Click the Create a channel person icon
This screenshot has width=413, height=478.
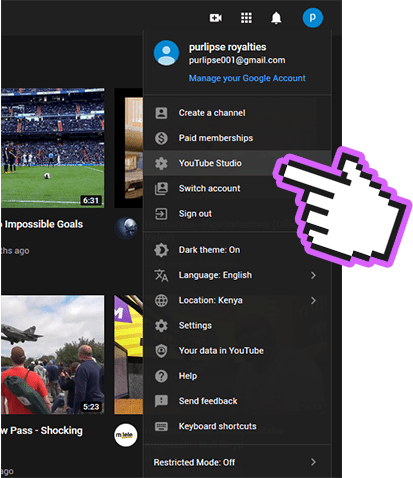pos(161,113)
